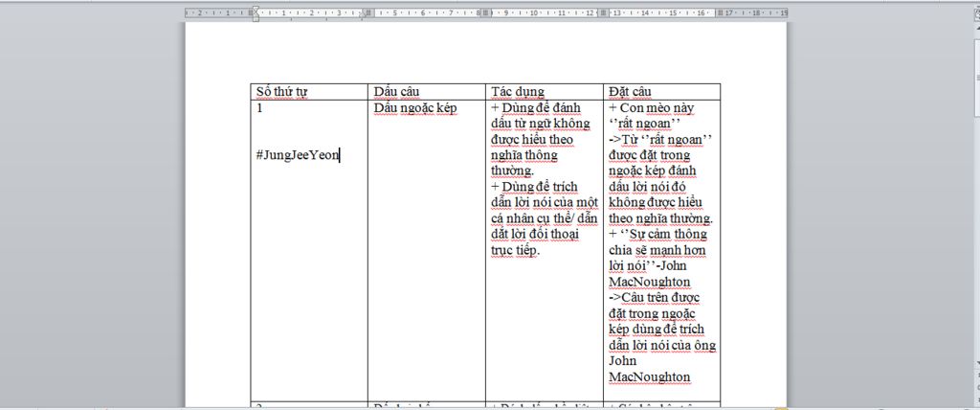980x410 pixels.
Task: Click the First Line Indent marker on the ruler
Action: [256, 8]
